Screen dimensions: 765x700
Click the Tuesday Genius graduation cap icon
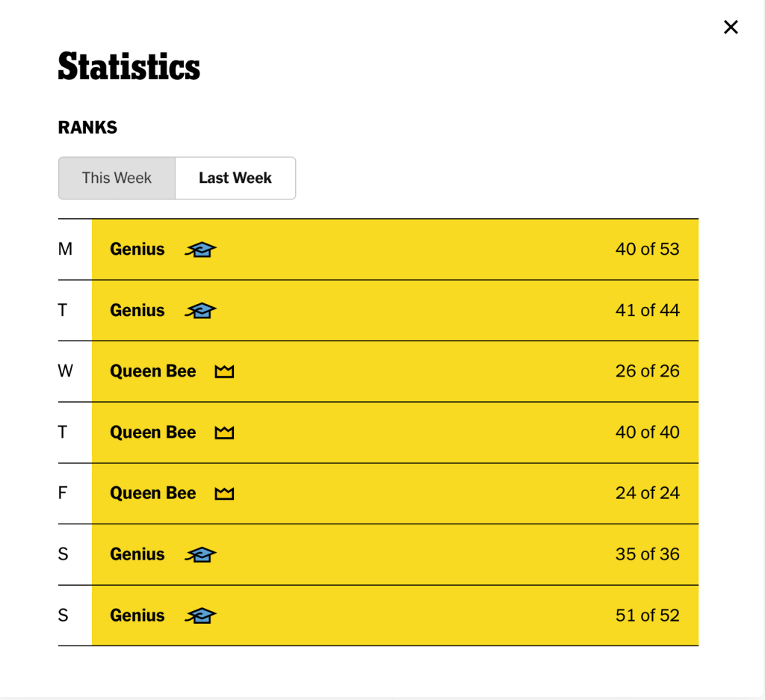click(200, 311)
